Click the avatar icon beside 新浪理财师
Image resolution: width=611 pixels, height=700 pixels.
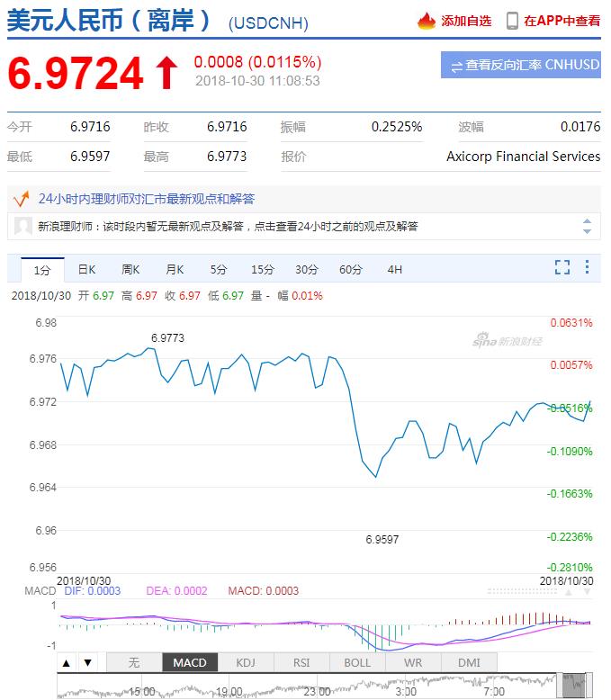point(24,227)
